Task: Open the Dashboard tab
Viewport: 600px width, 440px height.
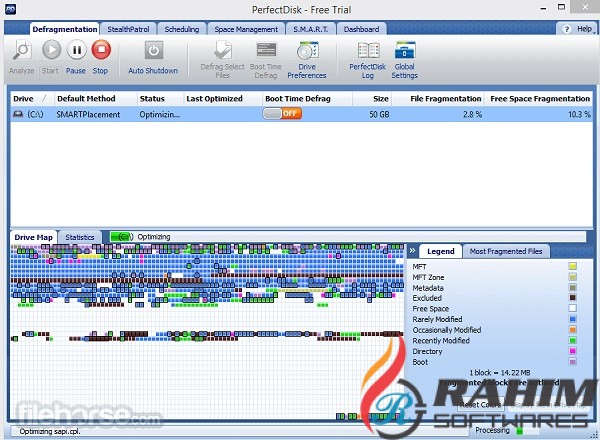Action: pyautogui.click(x=361, y=29)
